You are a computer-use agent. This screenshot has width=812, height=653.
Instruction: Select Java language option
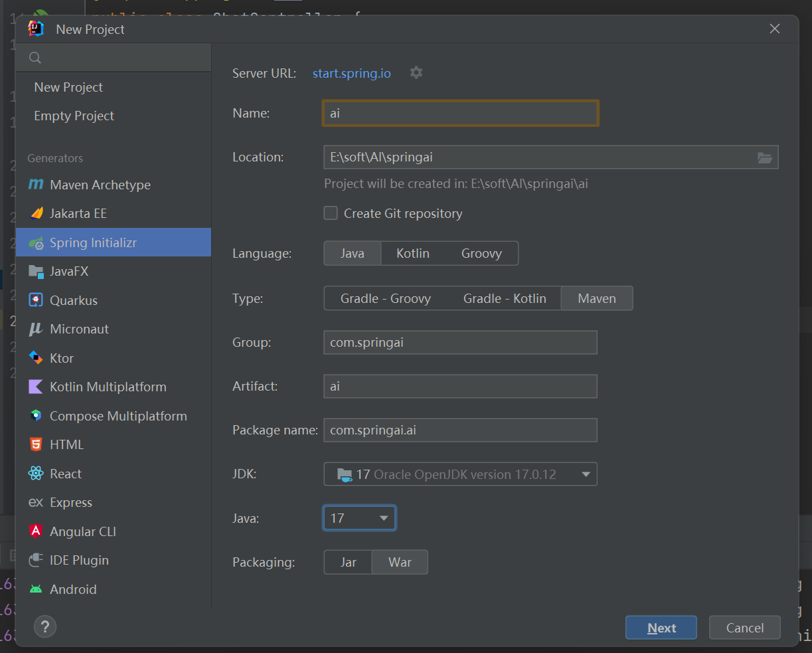(353, 253)
